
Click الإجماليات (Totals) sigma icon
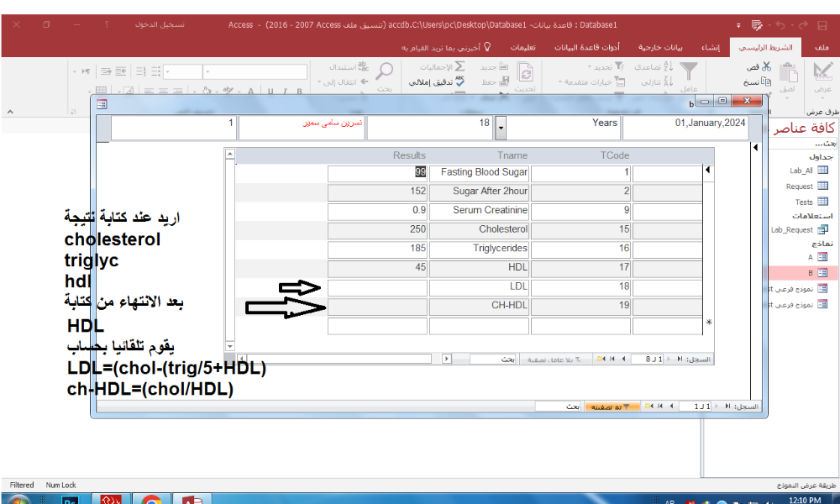[x=459, y=66]
